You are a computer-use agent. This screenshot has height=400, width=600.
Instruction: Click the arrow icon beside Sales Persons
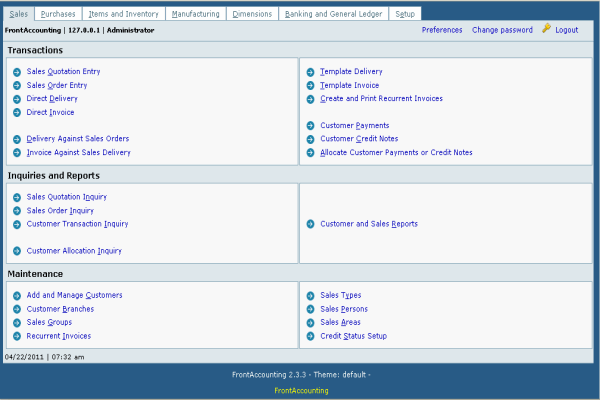310,309
